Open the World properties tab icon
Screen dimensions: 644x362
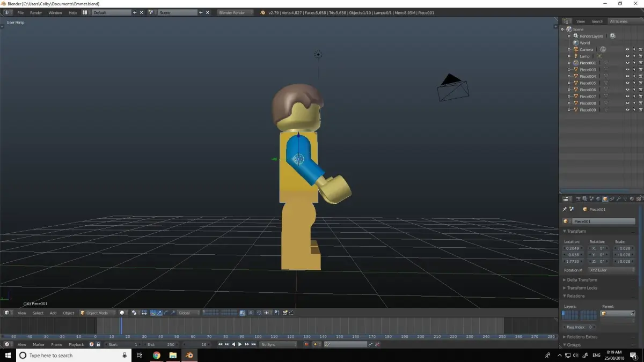598,198
